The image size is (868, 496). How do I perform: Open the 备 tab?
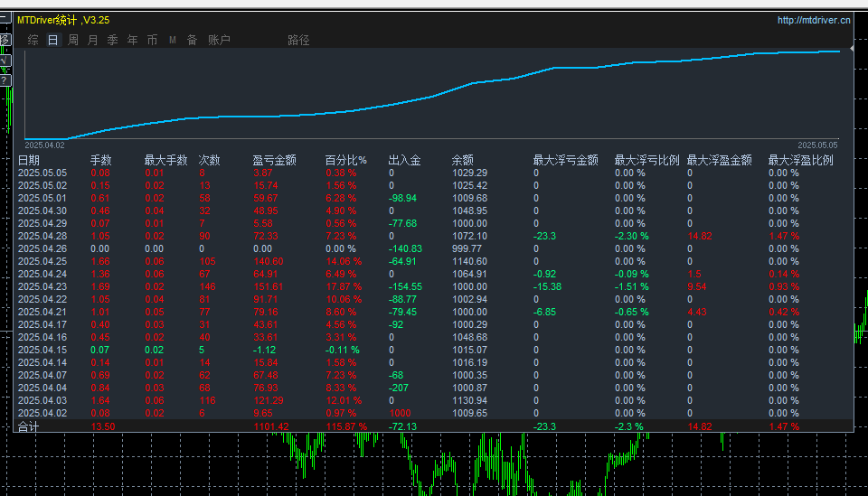pyautogui.click(x=192, y=40)
